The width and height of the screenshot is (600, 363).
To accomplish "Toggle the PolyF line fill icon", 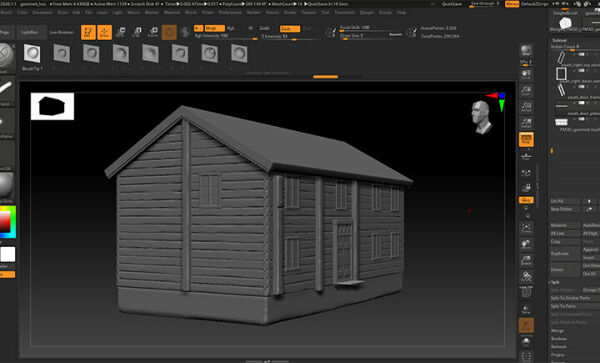I will (x=526, y=293).
